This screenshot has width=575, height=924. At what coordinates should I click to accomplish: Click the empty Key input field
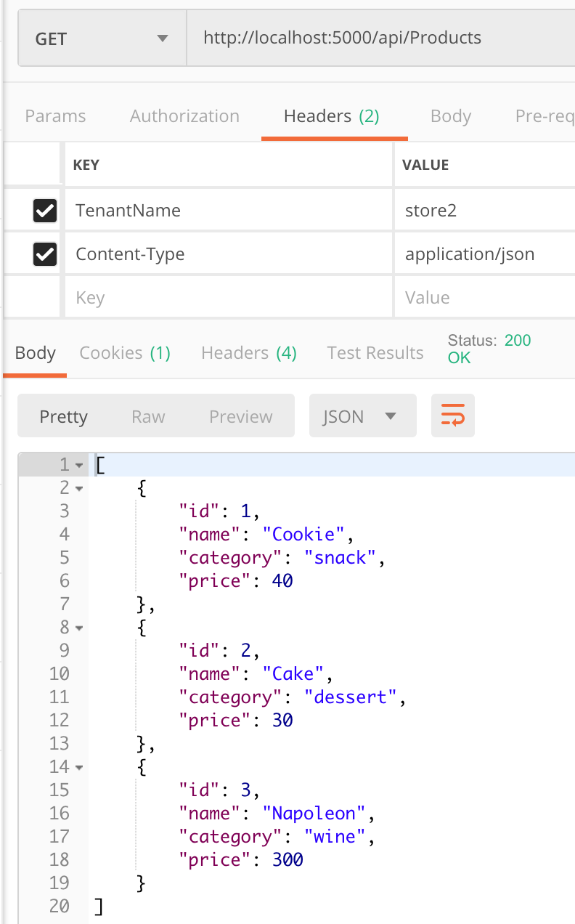click(229, 298)
